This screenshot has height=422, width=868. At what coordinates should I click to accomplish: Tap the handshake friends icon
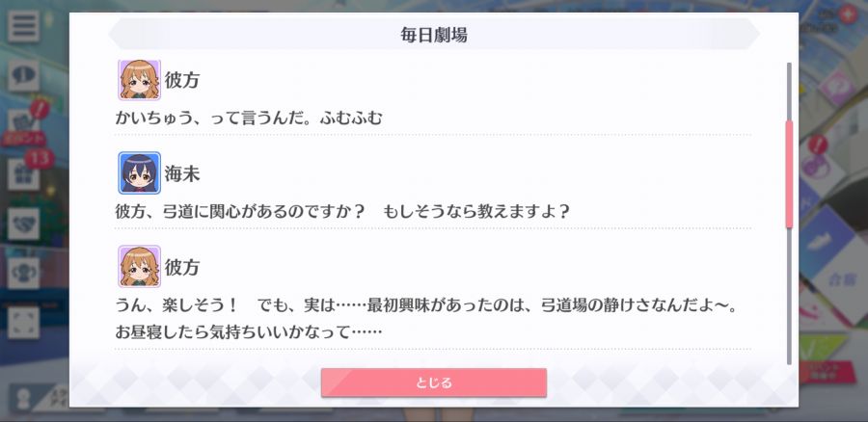pyautogui.click(x=23, y=224)
